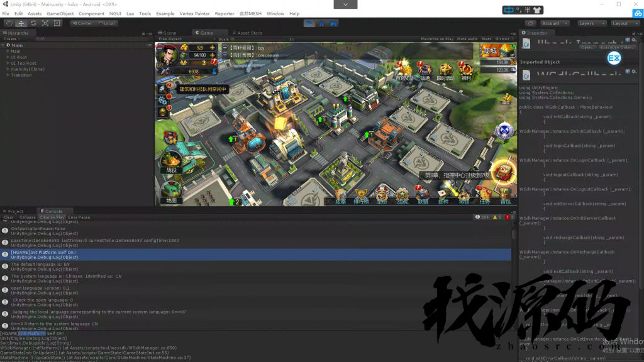644x362 pixels.
Task: Toggle the Hierarchy panel lock icon
Action: point(143,33)
